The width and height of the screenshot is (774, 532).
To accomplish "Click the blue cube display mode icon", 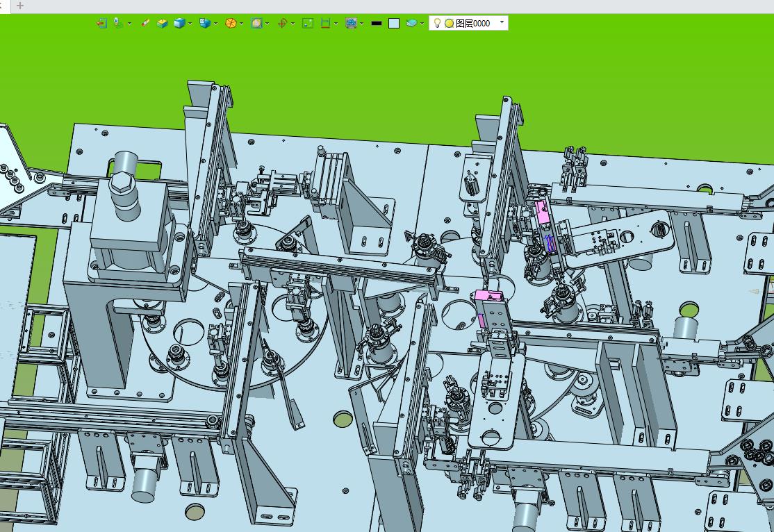I will [205, 23].
